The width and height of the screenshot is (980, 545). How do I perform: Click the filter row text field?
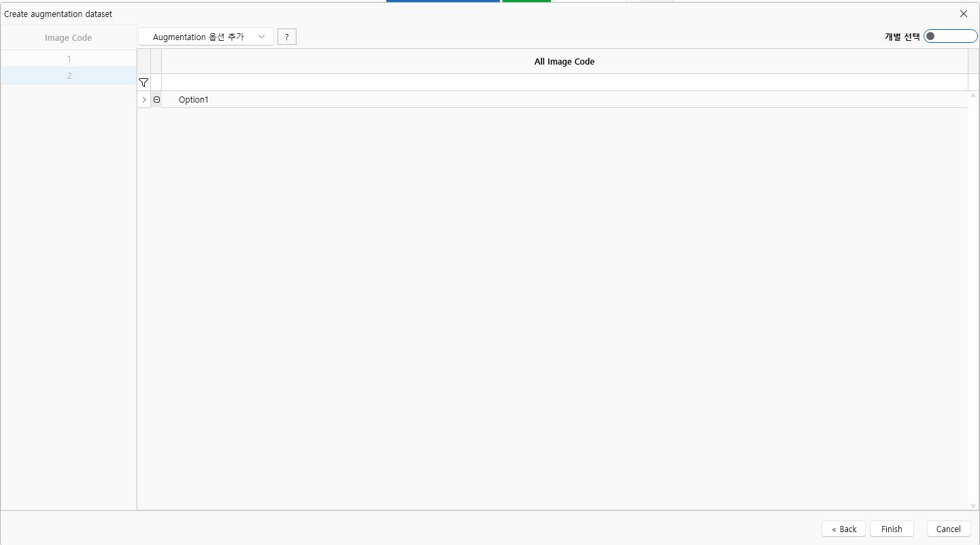564,82
